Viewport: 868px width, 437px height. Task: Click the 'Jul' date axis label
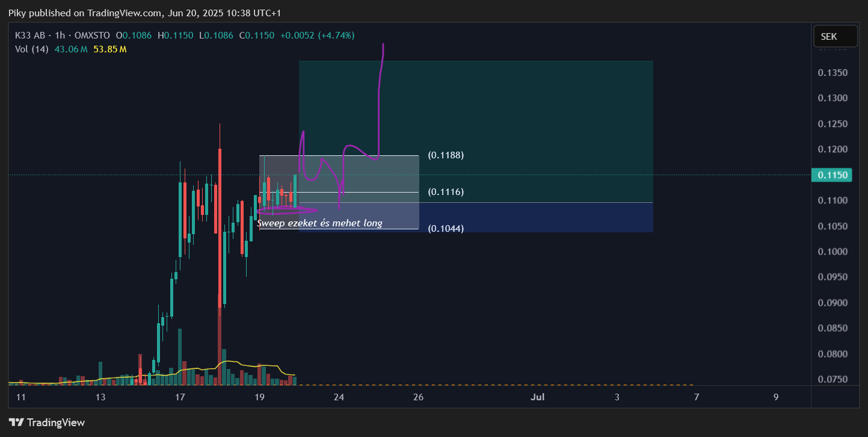(x=538, y=397)
